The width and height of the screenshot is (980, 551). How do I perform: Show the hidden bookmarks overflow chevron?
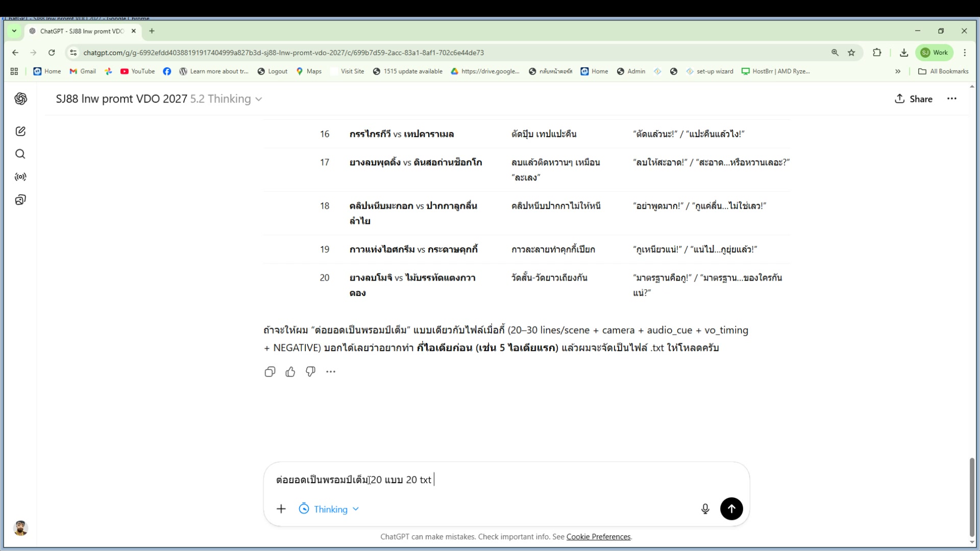point(898,71)
